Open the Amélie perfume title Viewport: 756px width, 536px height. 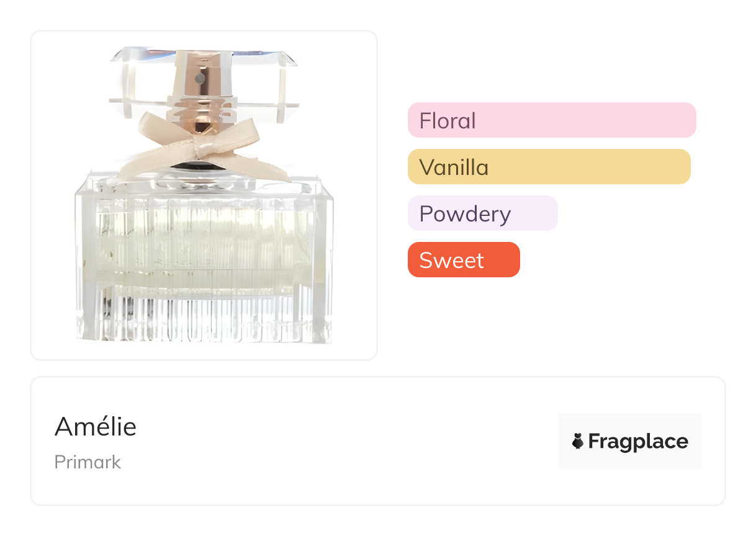click(96, 426)
